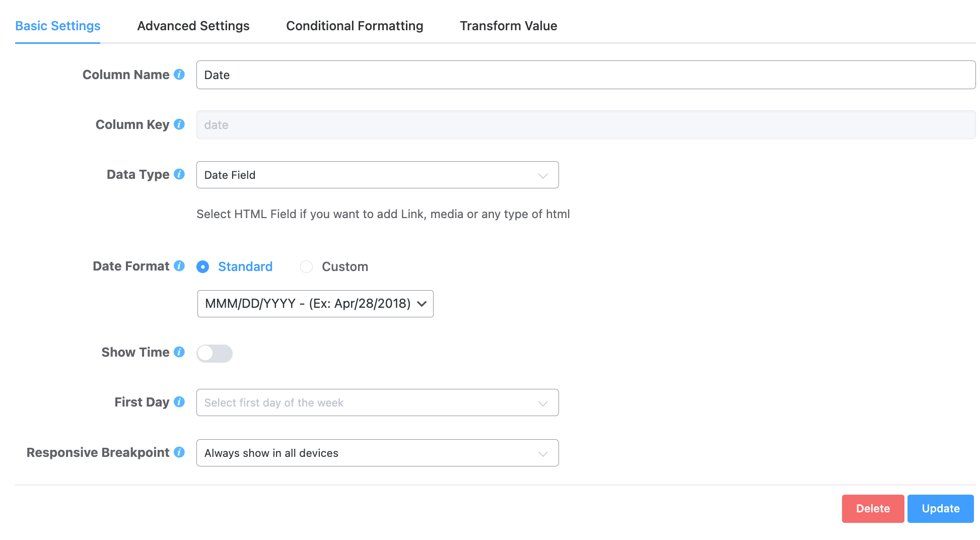The width and height of the screenshot is (980, 540).
Task: Enable the Show Time toggle
Action: 214,353
